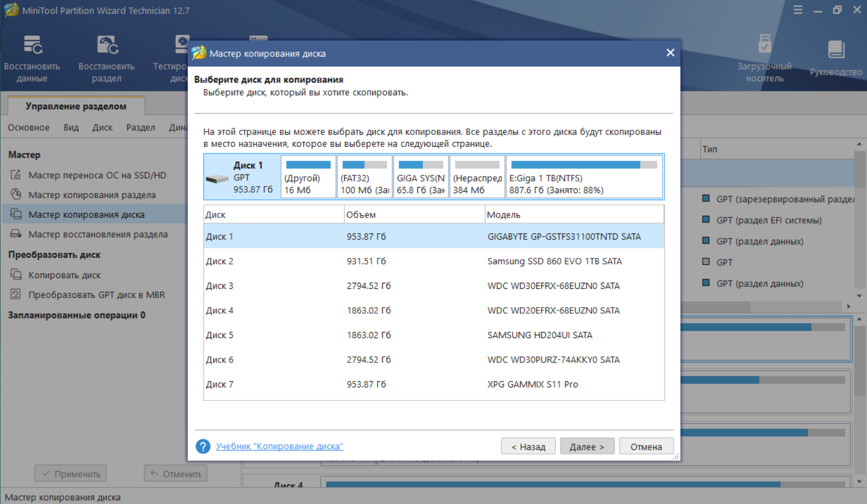The height and width of the screenshot is (504, 867).
Task: Click the Отменить button
Action: 175,474
